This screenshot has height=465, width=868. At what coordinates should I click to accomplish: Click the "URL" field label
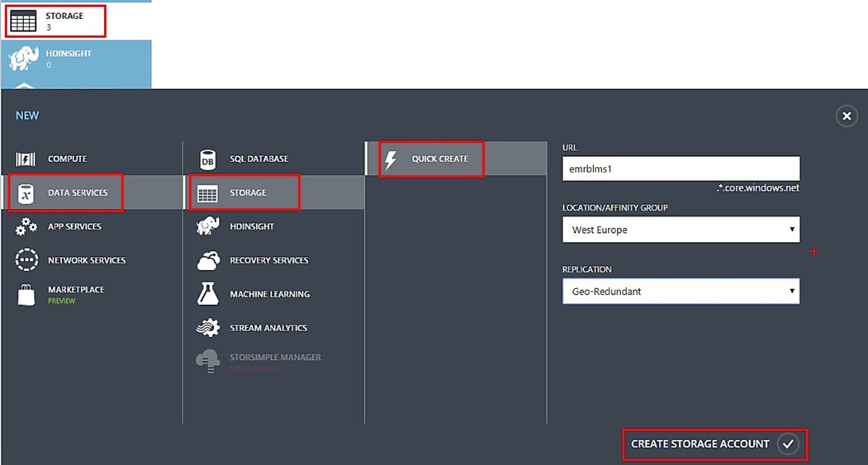pos(570,148)
